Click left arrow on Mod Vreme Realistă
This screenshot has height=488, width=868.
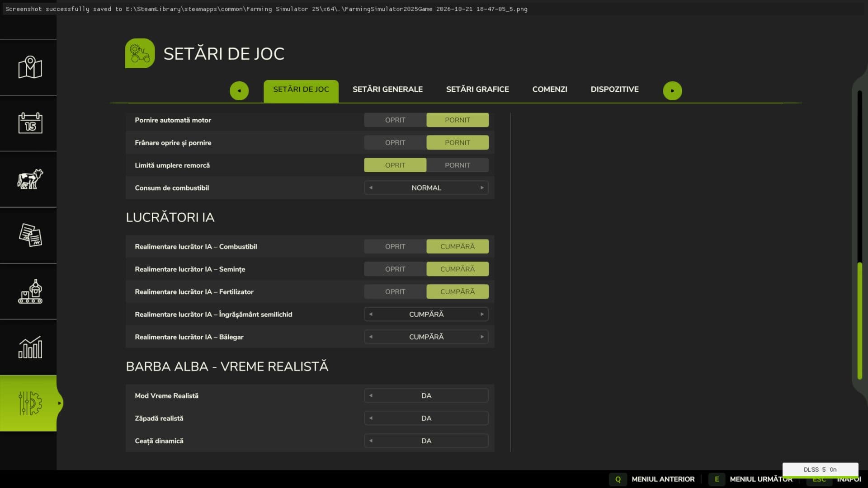[x=371, y=395]
